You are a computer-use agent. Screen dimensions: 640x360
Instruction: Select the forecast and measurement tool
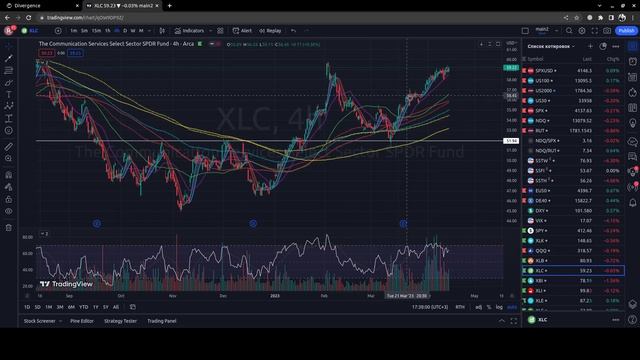point(9,118)
